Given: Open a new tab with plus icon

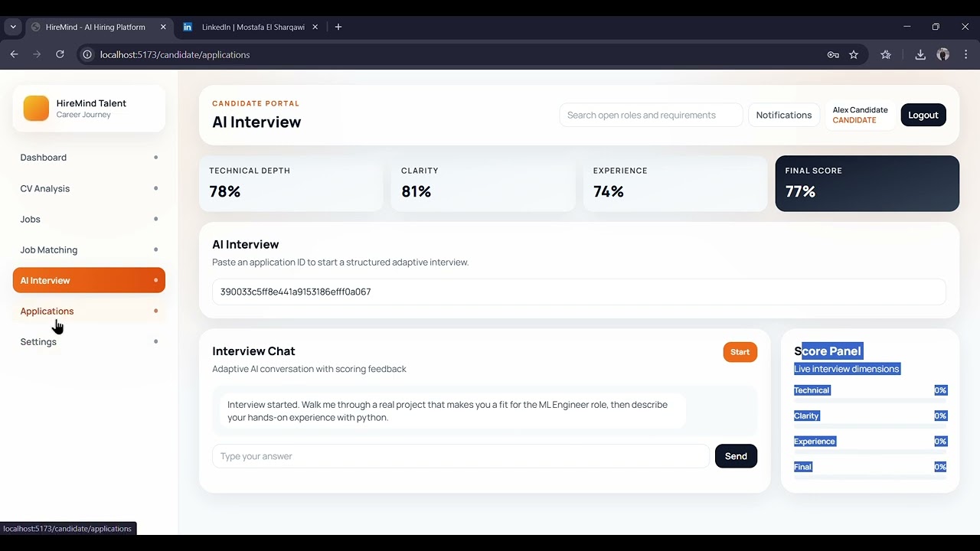Looking at the screenshot, I should coord(338,27).
